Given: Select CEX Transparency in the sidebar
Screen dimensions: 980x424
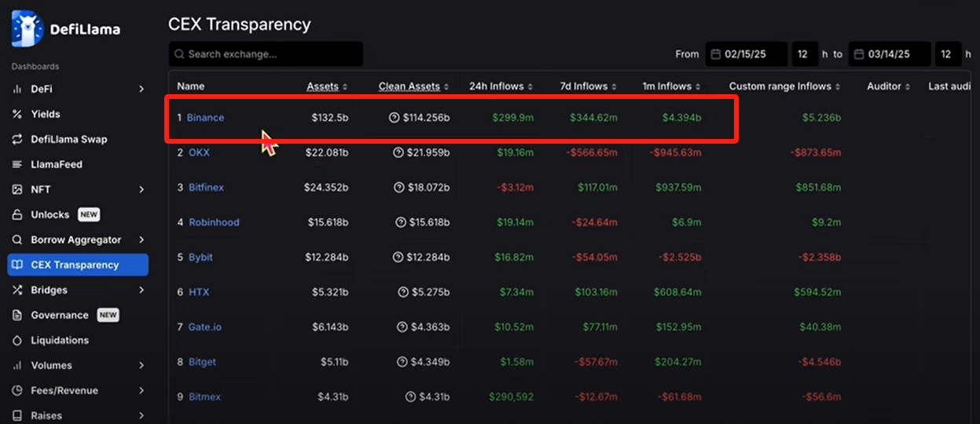Looking at the screenshot, I should pyautogui.click(x=78, y=265).
